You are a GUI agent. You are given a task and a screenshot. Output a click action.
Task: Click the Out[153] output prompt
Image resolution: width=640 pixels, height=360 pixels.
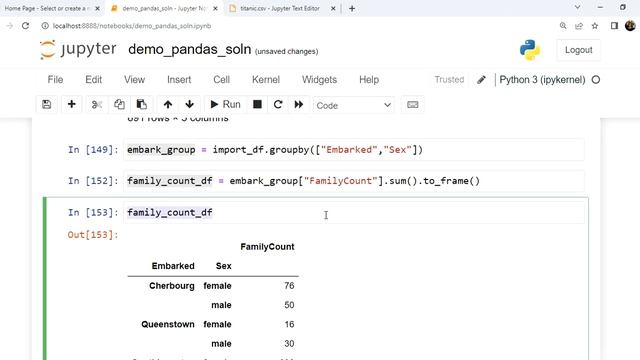(93, 235)
